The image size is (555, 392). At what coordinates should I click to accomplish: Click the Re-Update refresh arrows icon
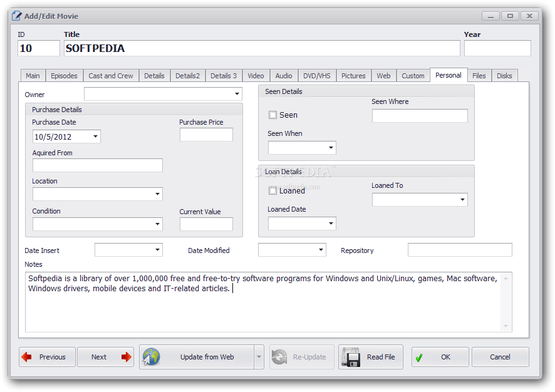(x=279, y=357)
